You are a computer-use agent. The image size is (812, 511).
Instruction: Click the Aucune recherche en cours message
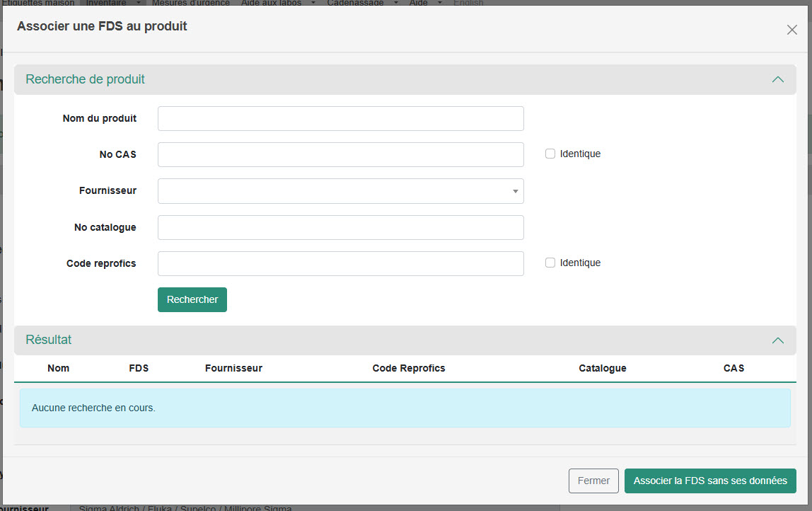tap(93, 408)
